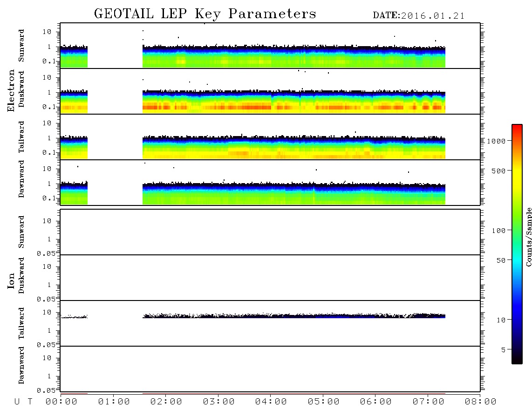
Task: Select the Ion Tailward panel label
Action: (x=21, y=323)
